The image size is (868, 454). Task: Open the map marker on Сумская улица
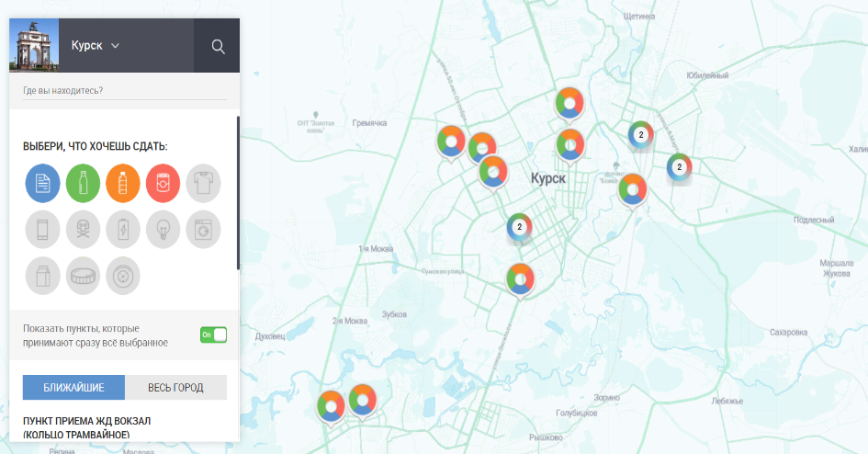[520, 280]
